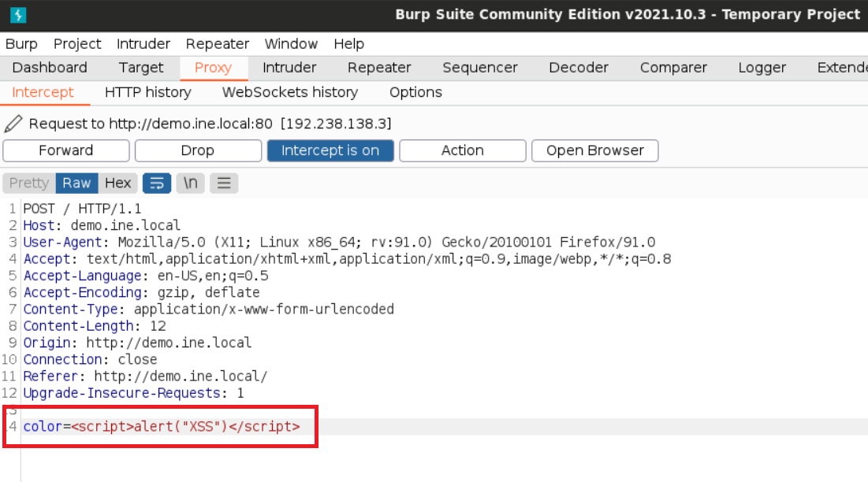This screenshot has width=868, height=482.
Task: Switch to the Extender tab
Action: (841, 68)
